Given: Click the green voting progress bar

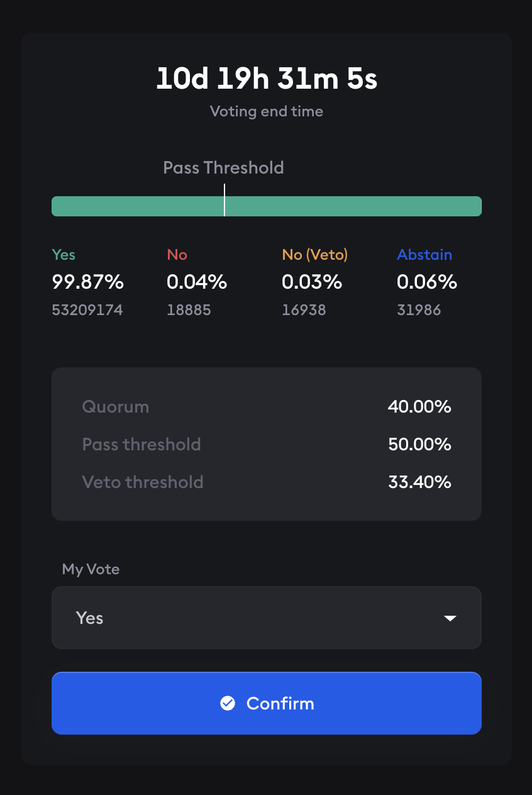Looking at the screenshot, I should click(x=352, y=206).
